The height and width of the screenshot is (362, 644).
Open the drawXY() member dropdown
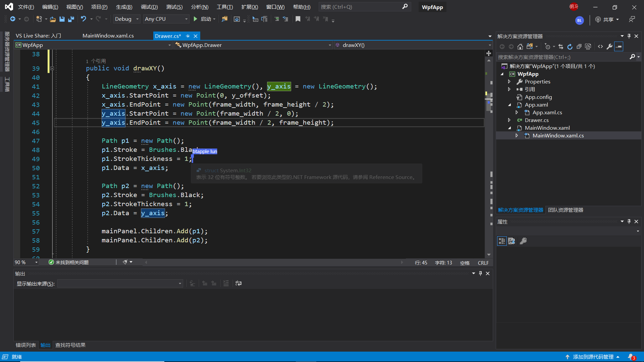click(x=413, y=45)
